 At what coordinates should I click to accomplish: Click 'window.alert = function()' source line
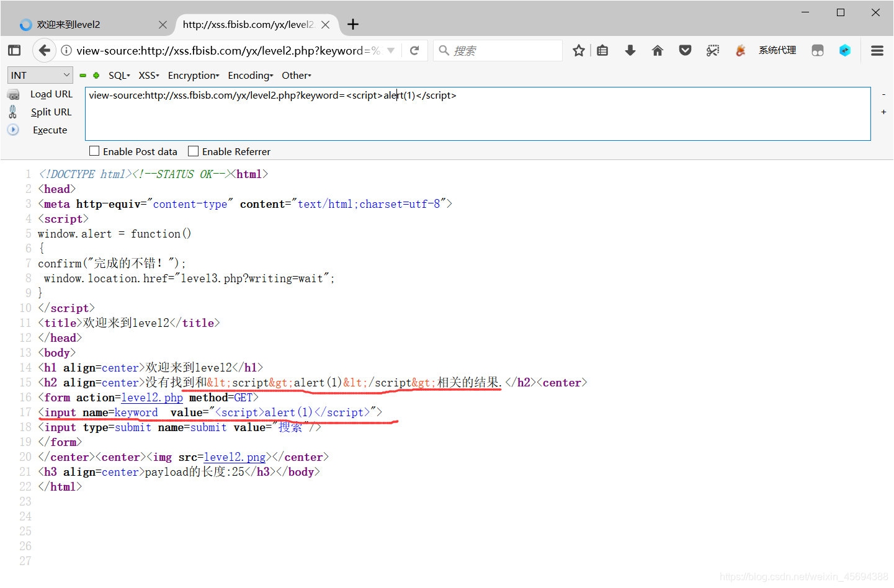point(115,234)
